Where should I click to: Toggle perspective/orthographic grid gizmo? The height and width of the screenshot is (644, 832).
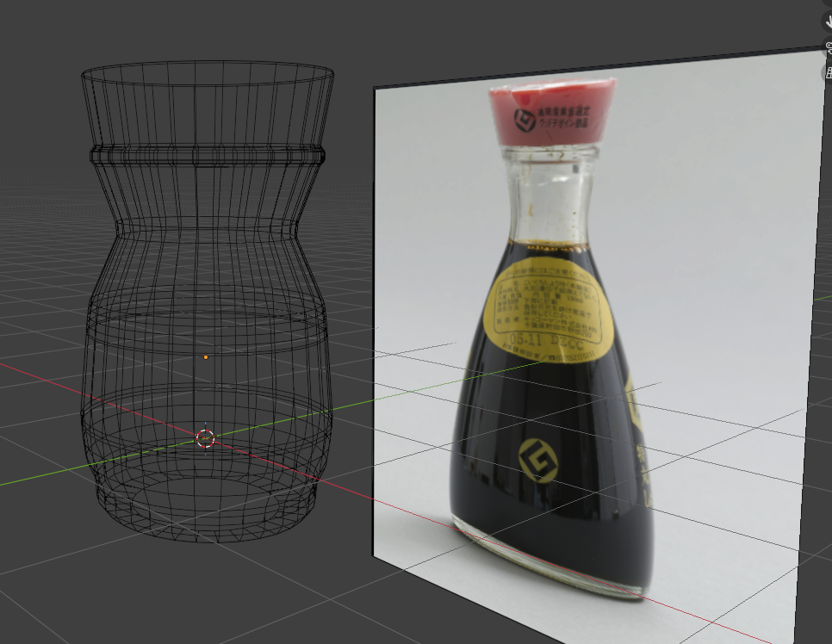[829, 72]
